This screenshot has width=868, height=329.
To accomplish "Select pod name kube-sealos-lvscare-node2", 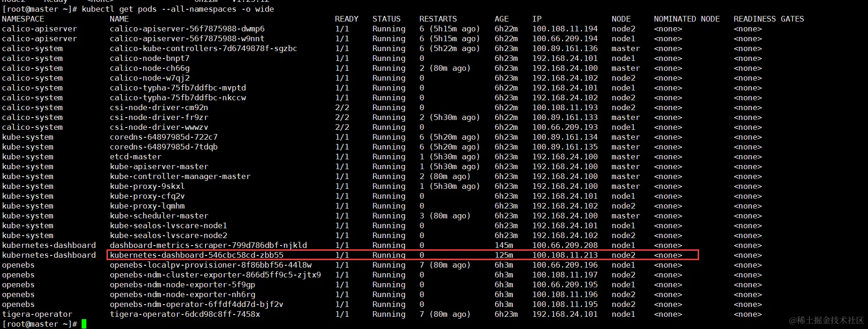I will pos(168,235).
